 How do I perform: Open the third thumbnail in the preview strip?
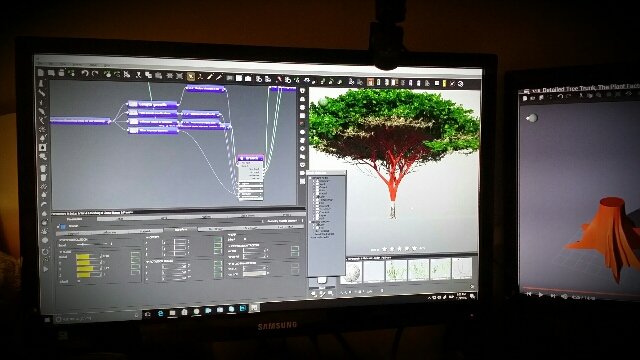pyautogui.click(x=396, y=270)
